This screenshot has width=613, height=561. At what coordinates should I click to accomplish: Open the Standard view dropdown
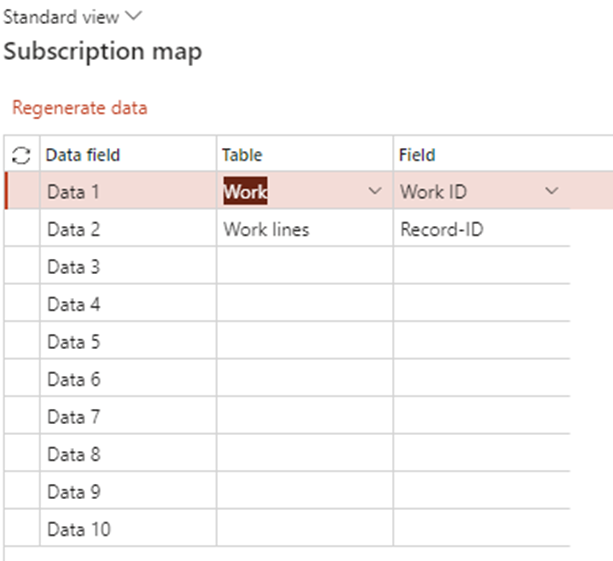click(72, 17)
